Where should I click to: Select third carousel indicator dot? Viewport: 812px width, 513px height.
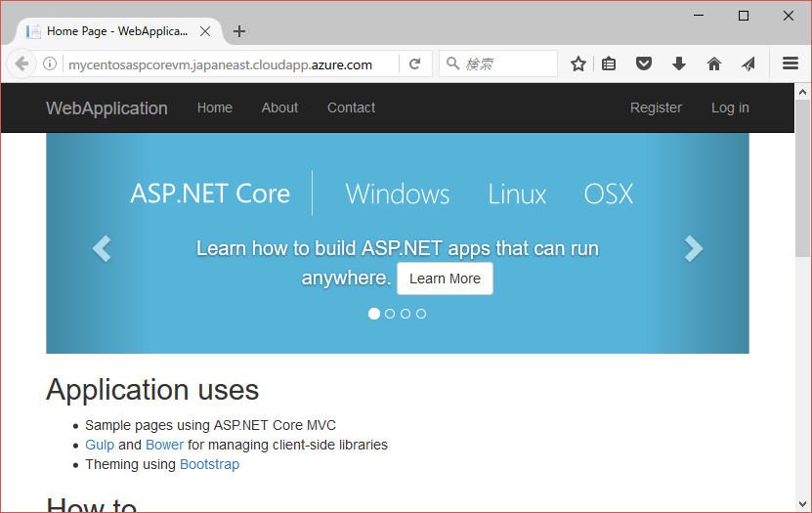pos(406,314)
